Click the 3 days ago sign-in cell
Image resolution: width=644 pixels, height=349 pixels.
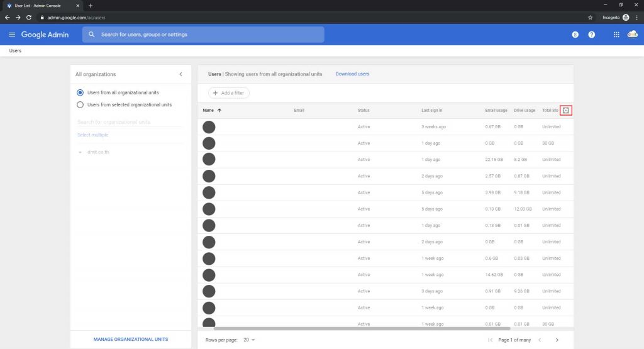click(x=431, y=291)
